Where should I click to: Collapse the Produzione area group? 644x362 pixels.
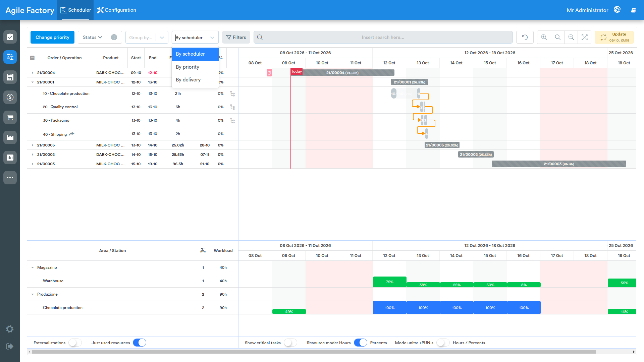pyautogui.click(x=33, y=294)
